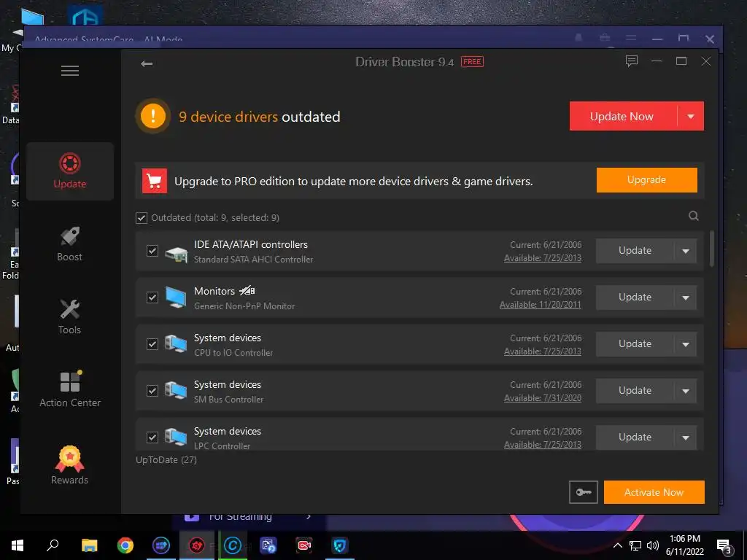
Task: Open the blue C app in the taskbar
Action: 233,545
